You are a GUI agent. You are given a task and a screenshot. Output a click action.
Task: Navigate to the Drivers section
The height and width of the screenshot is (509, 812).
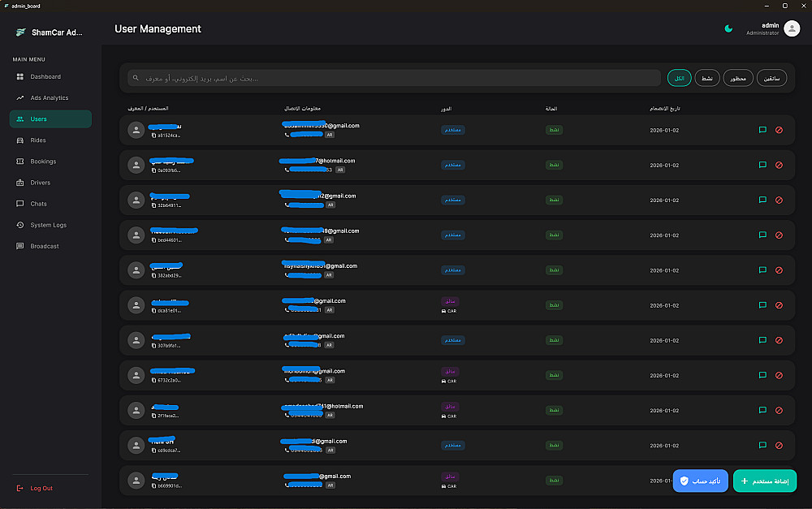click(41, 183)
